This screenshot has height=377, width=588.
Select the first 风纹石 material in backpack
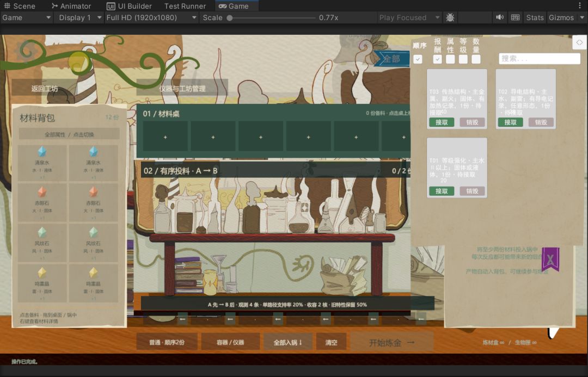[x=42, y=243]
